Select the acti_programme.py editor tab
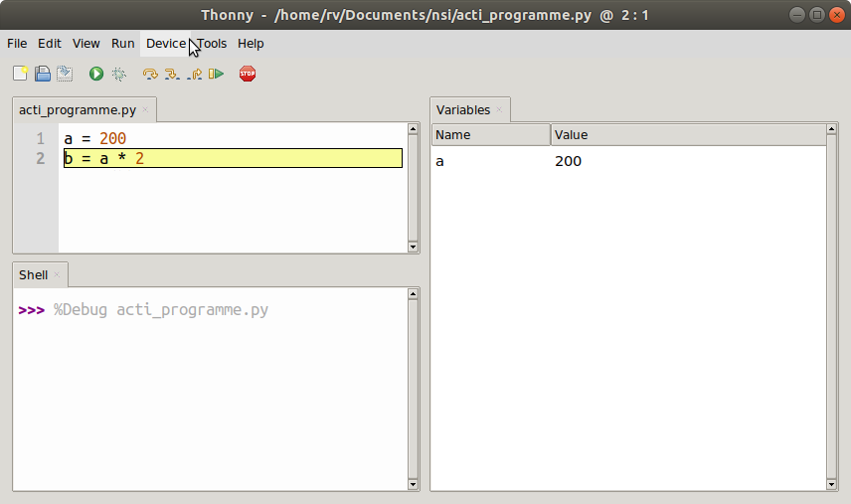This screenshot has width=851, height=504. pyautogui.click(x=78, y=110)
